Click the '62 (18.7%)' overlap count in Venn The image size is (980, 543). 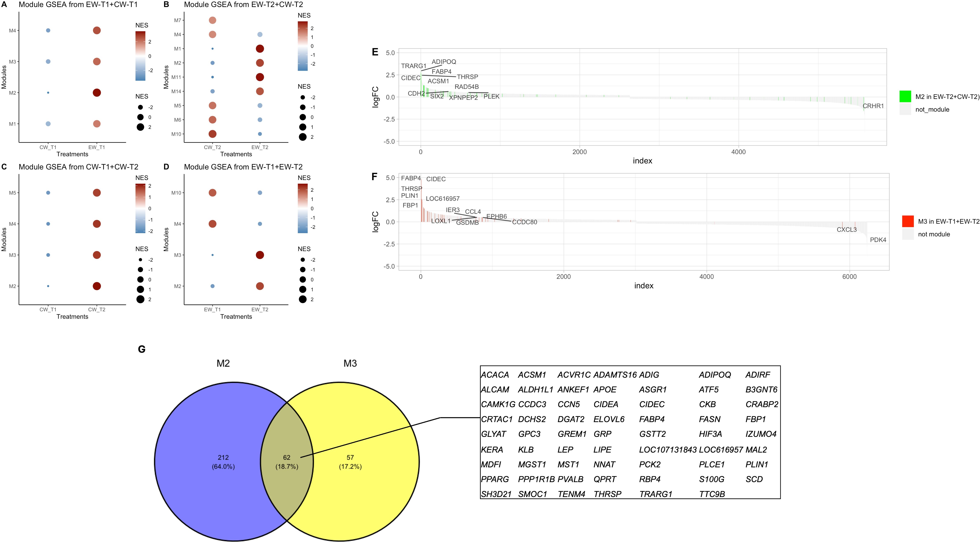tap(287, 462)
